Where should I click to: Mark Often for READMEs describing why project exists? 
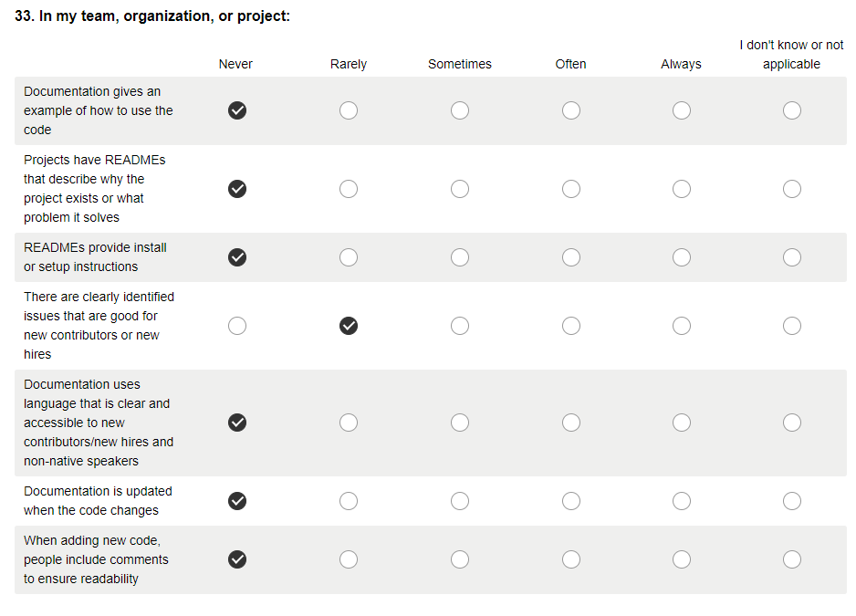pos(571,189)
